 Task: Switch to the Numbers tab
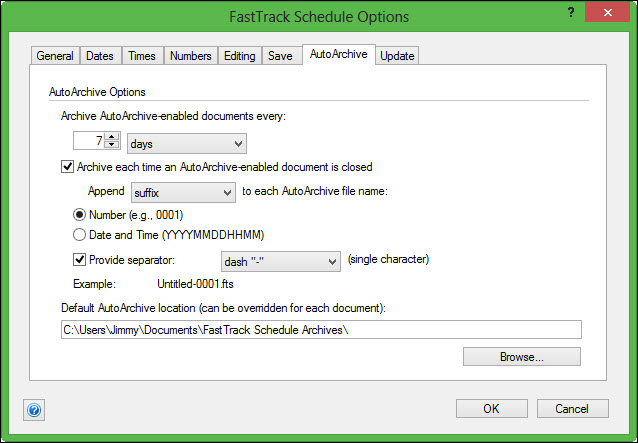pyautogui.click(x=190, y=56)
